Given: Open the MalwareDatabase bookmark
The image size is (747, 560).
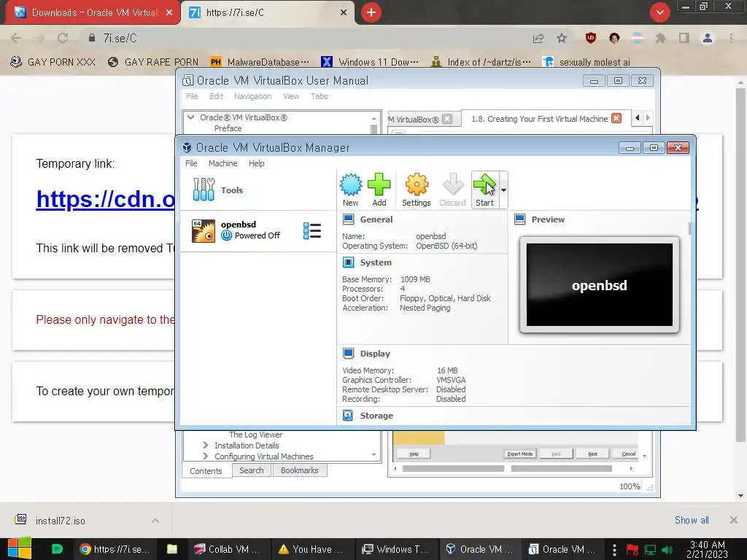Looking at the screenshot, I should coord(260,62).
